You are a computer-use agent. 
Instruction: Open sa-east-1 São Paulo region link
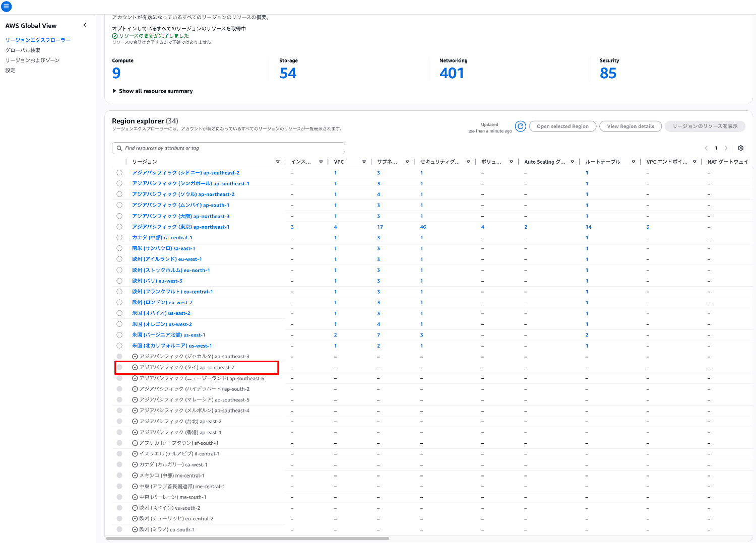(x=164, y=248)
